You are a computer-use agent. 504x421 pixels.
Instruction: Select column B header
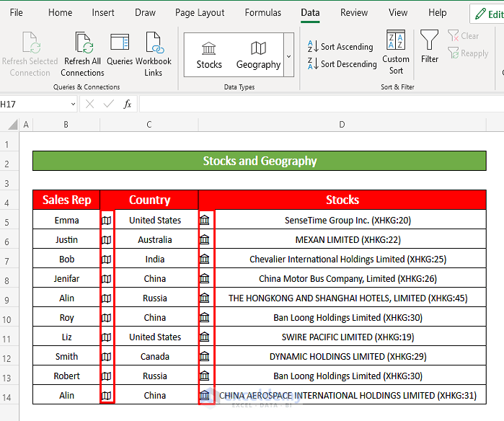click(66, 125)
